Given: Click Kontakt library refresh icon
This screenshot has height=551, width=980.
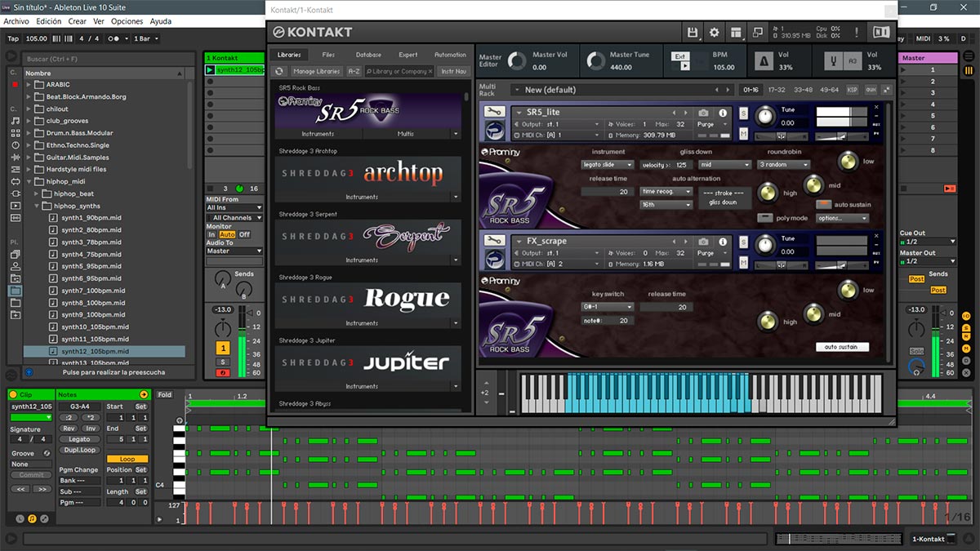Looking at the screenshot, I should point(280,72).
